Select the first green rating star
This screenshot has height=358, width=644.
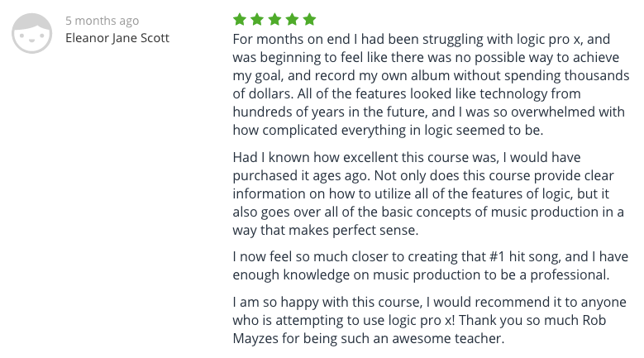click(x=240, y=19)
